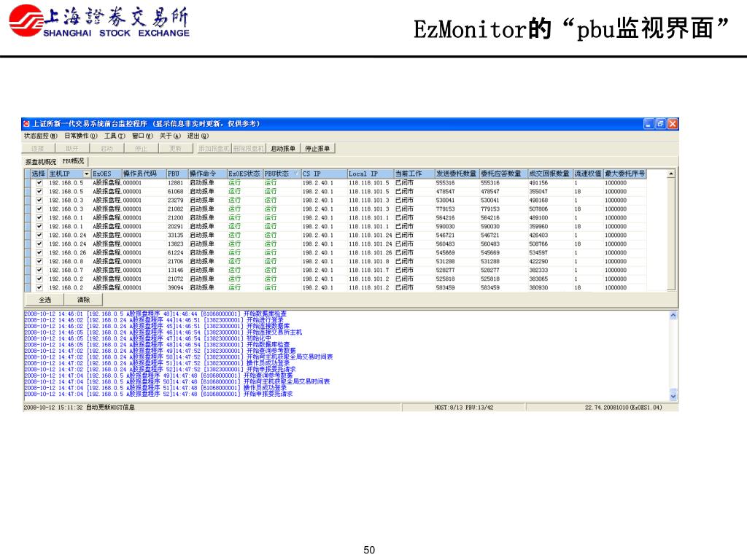Click the Local IP cell 118.118.101.26
747x560 pixels.
(370, 253)
